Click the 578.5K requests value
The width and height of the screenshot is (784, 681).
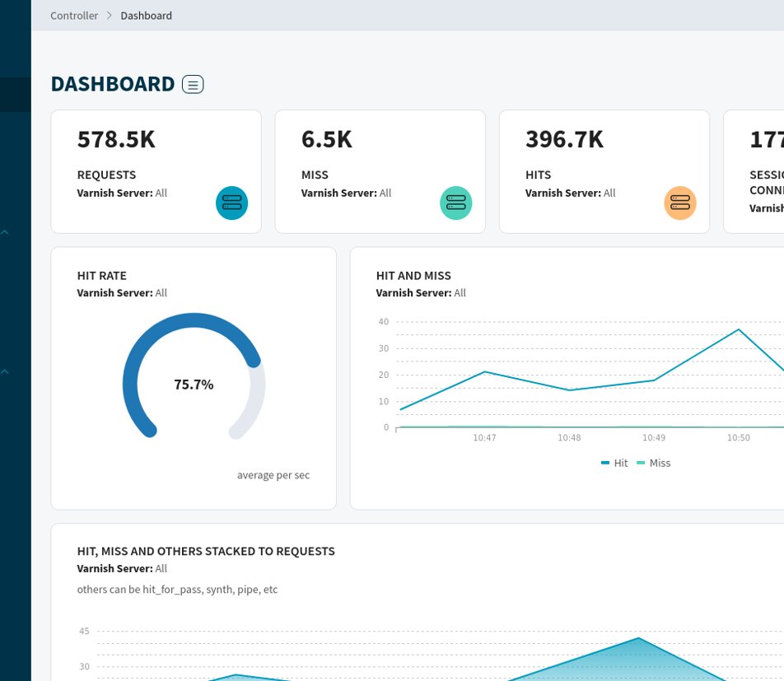coord(116,139)
